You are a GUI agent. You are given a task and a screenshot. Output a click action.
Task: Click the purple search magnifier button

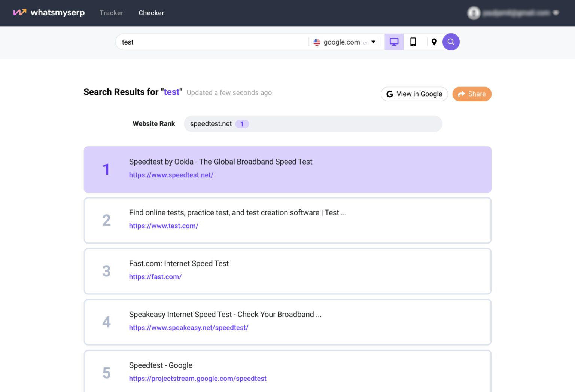(451, 42)
